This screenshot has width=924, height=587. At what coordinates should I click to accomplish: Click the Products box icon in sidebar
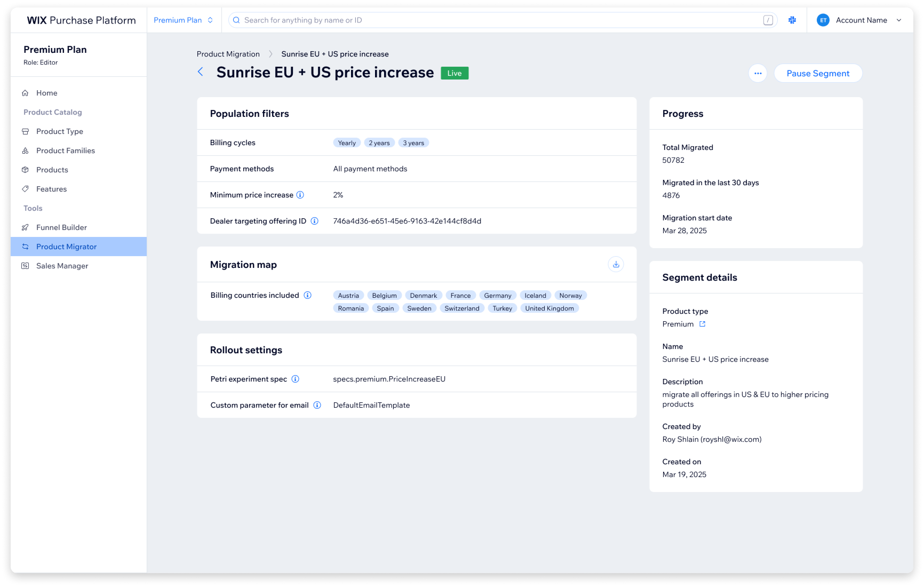pos(25,170)
